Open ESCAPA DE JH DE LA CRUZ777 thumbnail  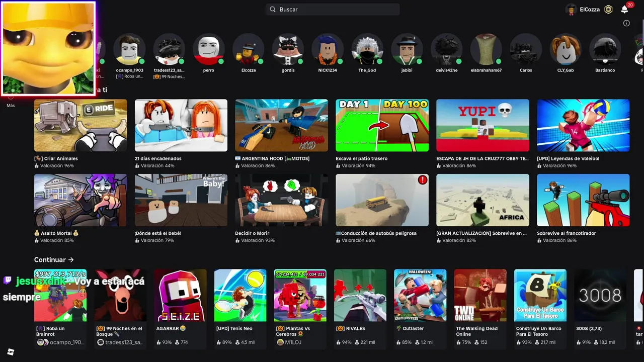pos(483,125)
